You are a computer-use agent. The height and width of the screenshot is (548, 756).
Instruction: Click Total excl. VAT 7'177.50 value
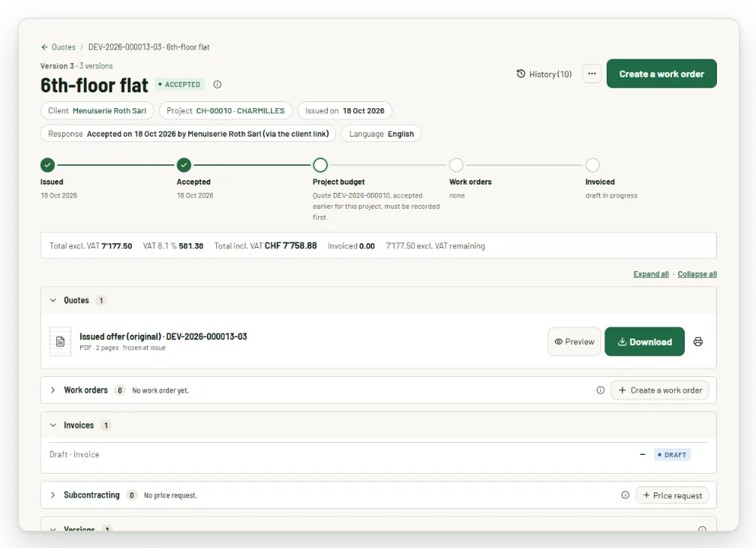pyautogui.click(x=91, y=246)
